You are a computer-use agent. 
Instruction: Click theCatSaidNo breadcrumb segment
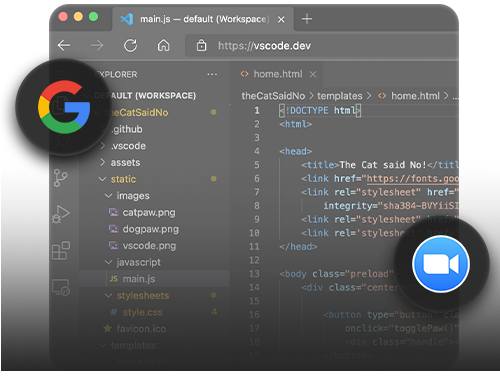click(x=273, y=96)
